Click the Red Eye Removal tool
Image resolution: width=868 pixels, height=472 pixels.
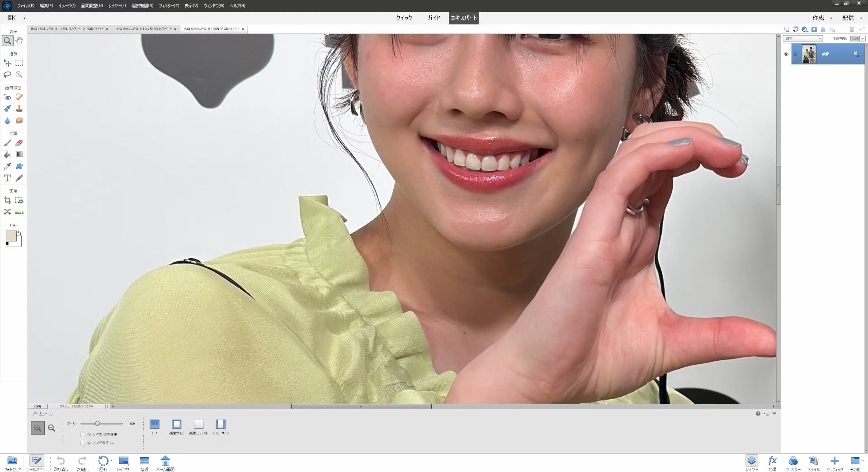7,97
